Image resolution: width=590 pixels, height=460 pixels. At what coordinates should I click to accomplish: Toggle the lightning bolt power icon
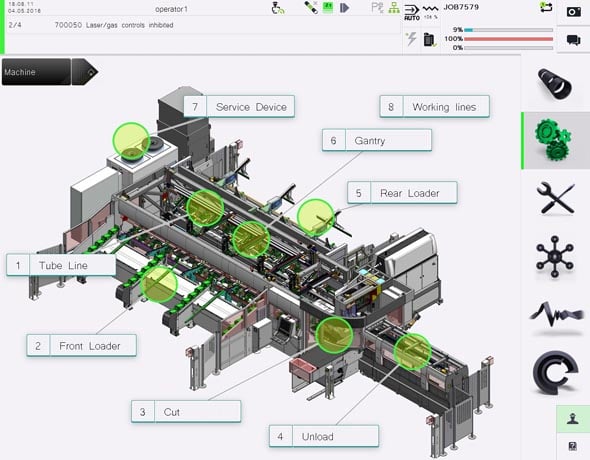coord(411,39)
